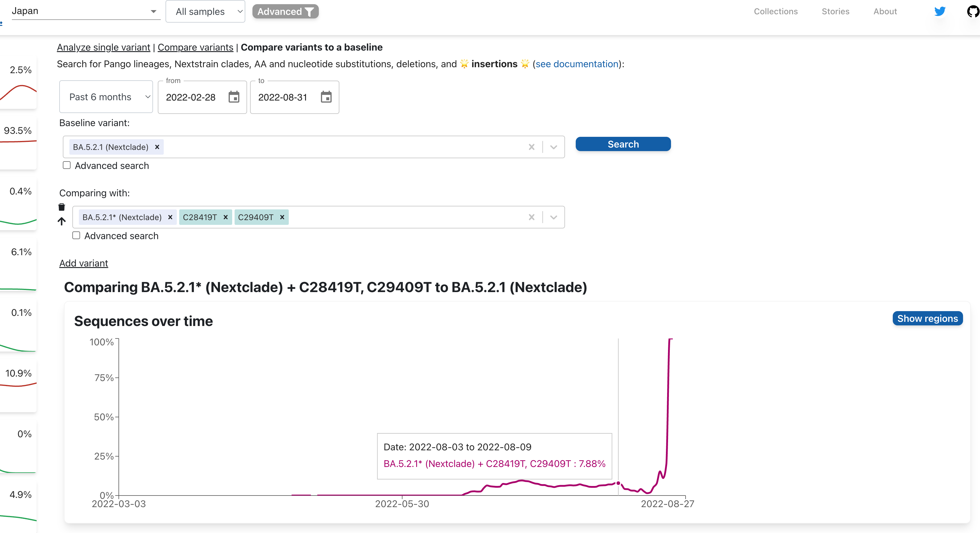The width and height of the screenshot is (980, 533).
Task: Remove BA.5.2.1 (Nextclade) baseline tag
Action: coord(157,147)
